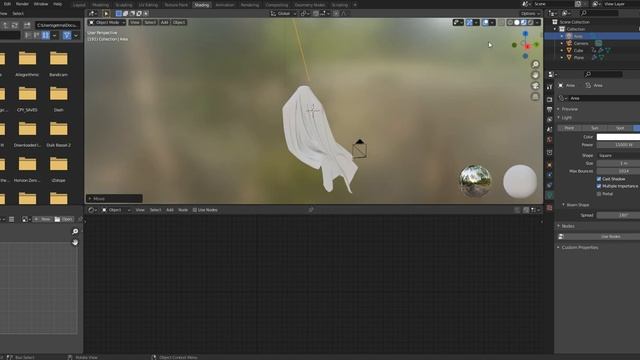
Task: Expand the Custom Properties panel
Action: [579, 248]
